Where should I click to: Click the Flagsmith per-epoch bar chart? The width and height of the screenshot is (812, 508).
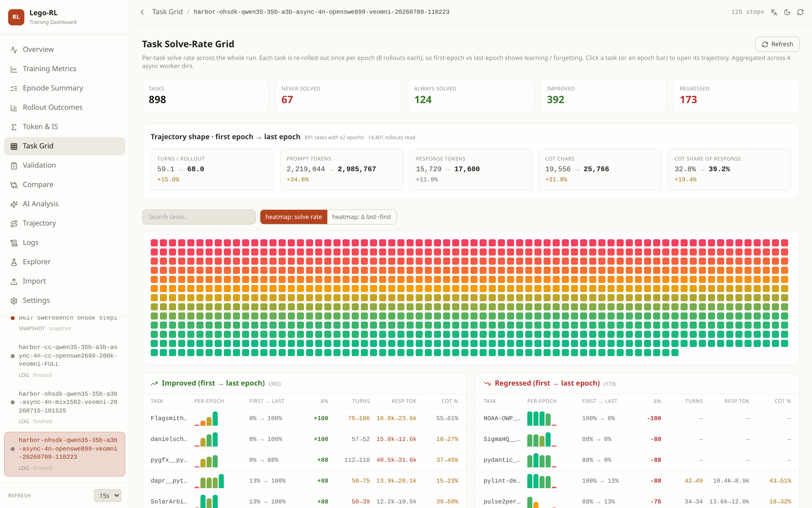206,419
